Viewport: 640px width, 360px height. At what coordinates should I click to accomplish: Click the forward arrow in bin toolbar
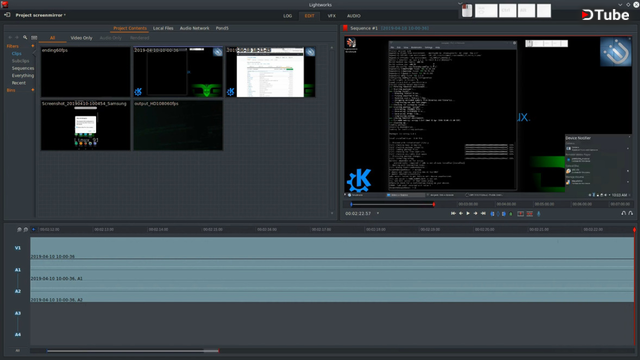point(17,38)
